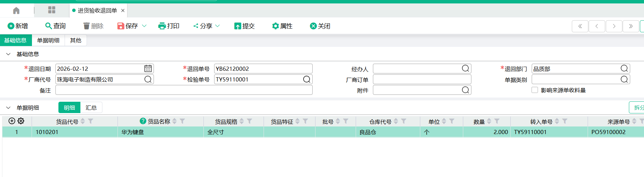The height and width of the screenshot is (177, 644).
Task: Click the filter icon on 货品代号 column
Action: pos(91,121)
